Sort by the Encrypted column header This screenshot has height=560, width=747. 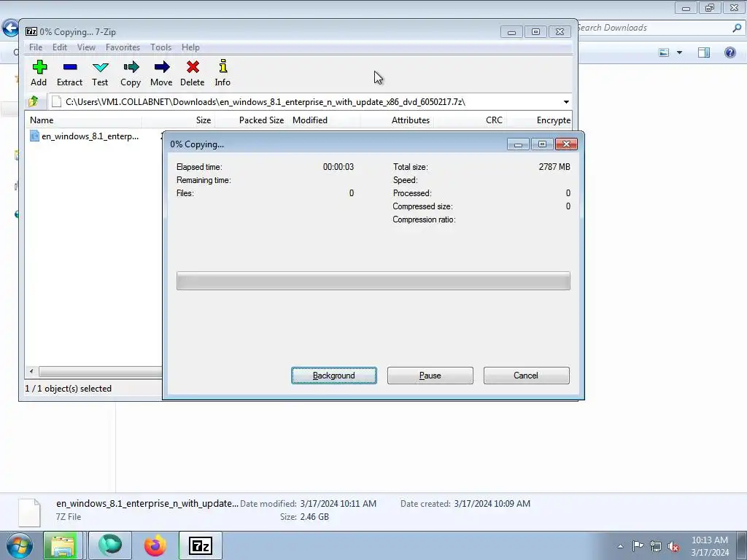pos(539,120)
